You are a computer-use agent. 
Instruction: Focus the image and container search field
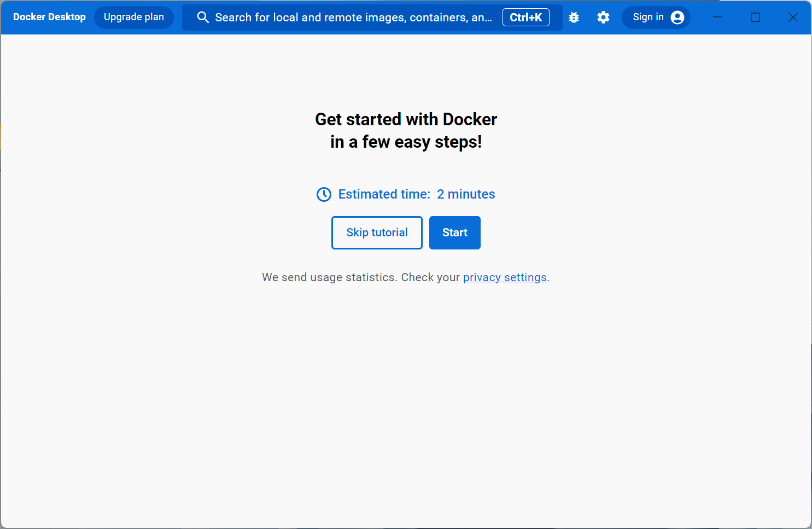(372, 18)
